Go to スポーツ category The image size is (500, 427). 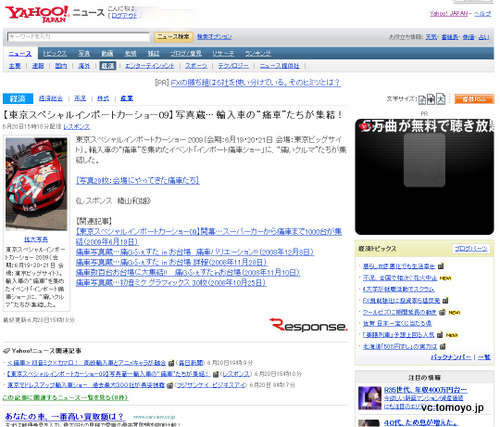pyautogui.click(x=196, y=66)
